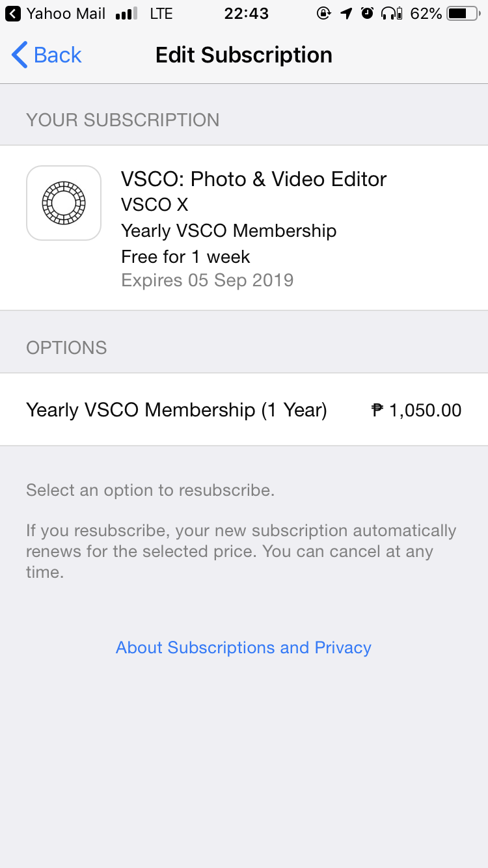
Task: Tap the location arrow status icon
Action: 346,14
